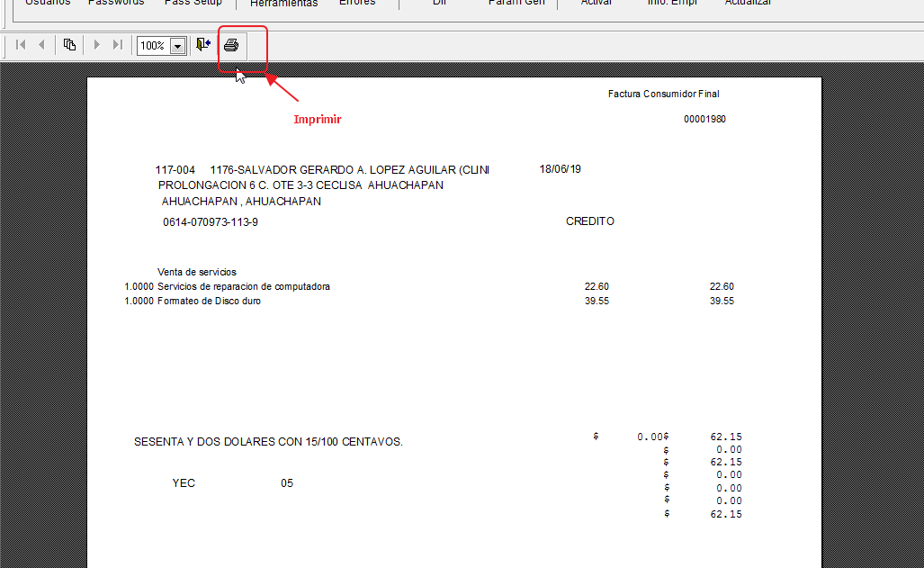The height and width of the screenshot is (568, 924).
Task: Print the report with the printer icon
Action: [231, 45]
